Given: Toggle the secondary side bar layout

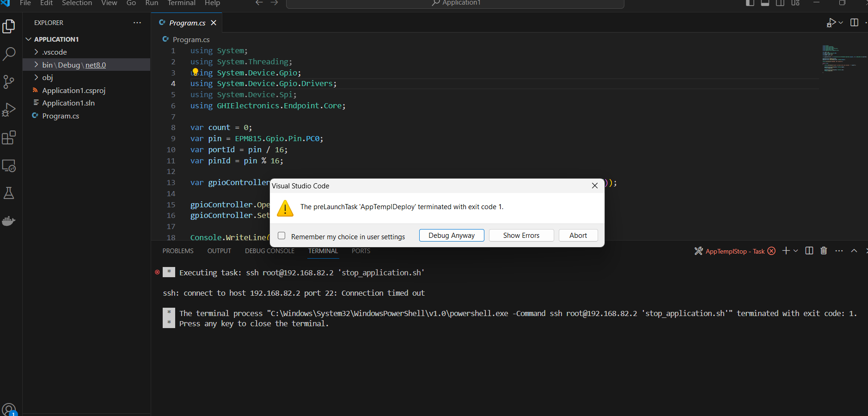Looking at the screenshot, I should [780, 3].
